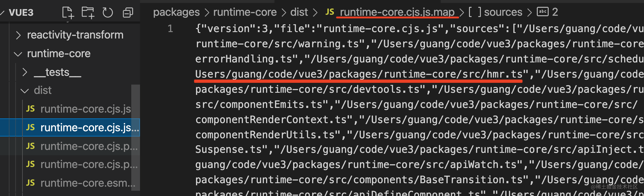Screen dimensions: 644x196
Task: Click the New Folder icon in explorer
Action: tap(88, 13)
